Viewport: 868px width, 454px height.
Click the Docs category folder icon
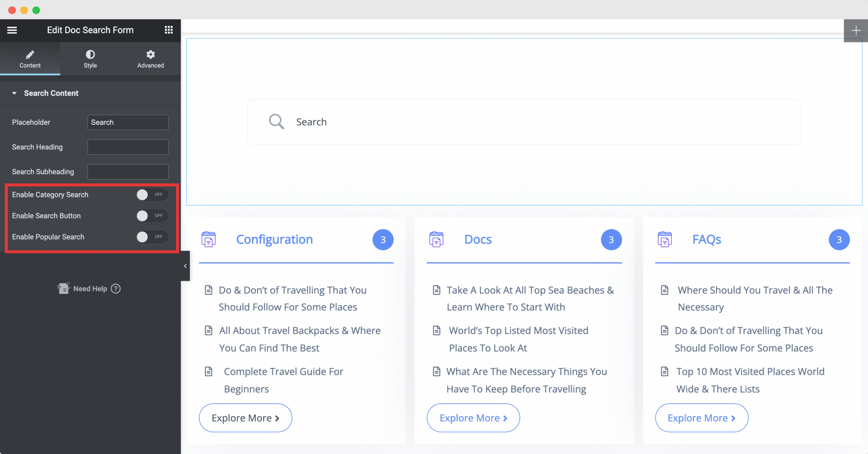(x=436, y=239)
